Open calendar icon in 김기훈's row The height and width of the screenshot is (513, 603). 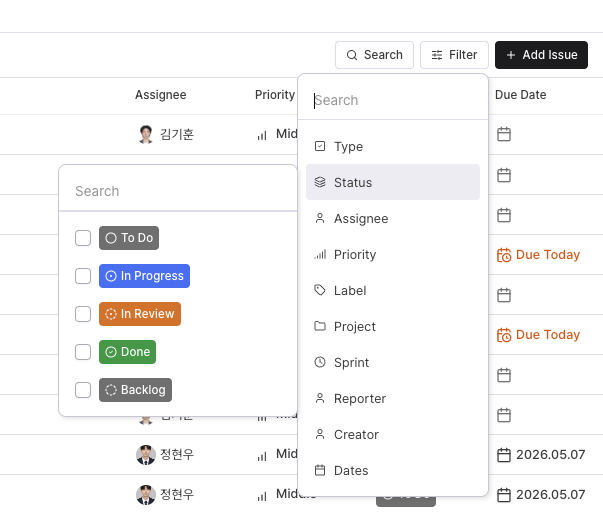[x=504, y=134]
